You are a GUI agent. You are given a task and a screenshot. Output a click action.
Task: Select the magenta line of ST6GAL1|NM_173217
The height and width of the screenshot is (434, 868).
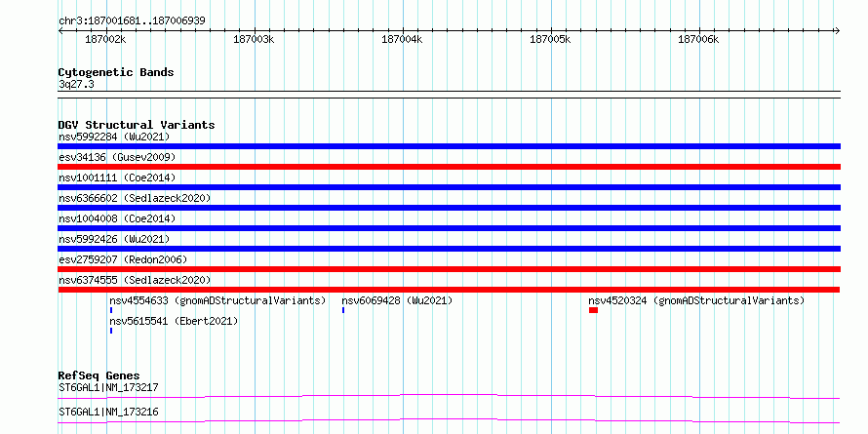coord(449,396)
